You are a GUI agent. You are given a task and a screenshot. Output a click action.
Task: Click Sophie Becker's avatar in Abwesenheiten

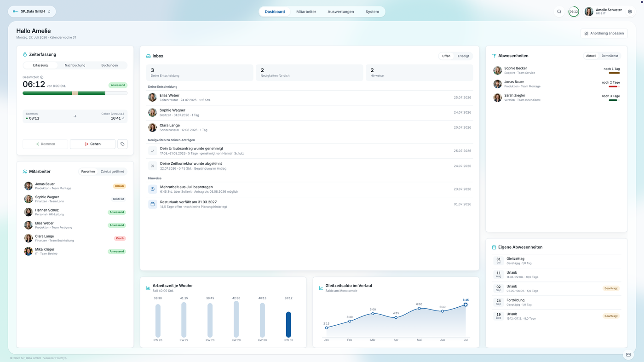pos(497,70)
